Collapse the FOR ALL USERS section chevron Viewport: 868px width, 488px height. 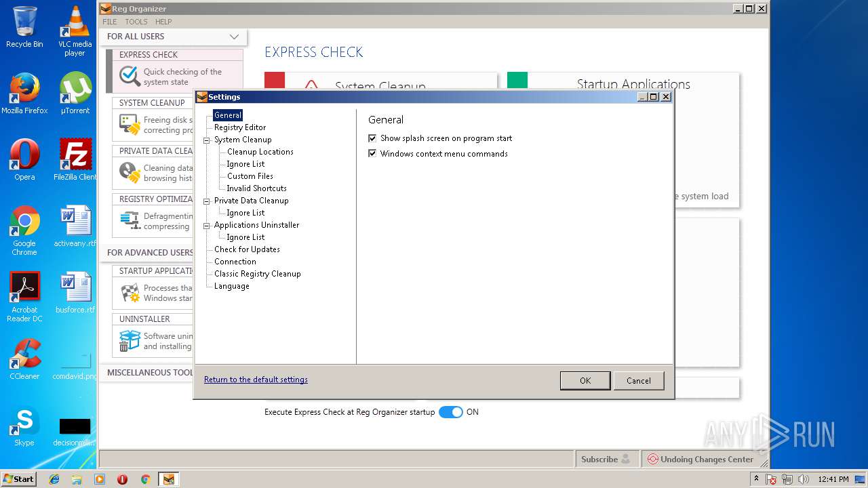click(234, 37)
